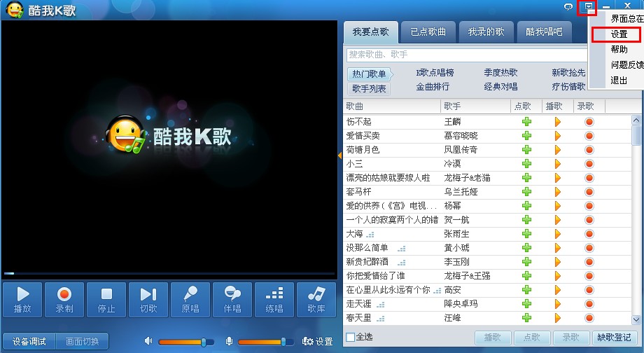Viewport: 644px width, 353px height.
Task: Click the bottom 播歌 button
Action: (493, 338)
